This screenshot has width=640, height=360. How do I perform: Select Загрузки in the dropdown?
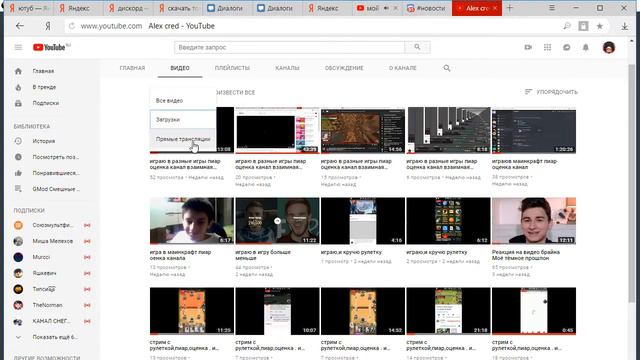(x=183, y=120)
